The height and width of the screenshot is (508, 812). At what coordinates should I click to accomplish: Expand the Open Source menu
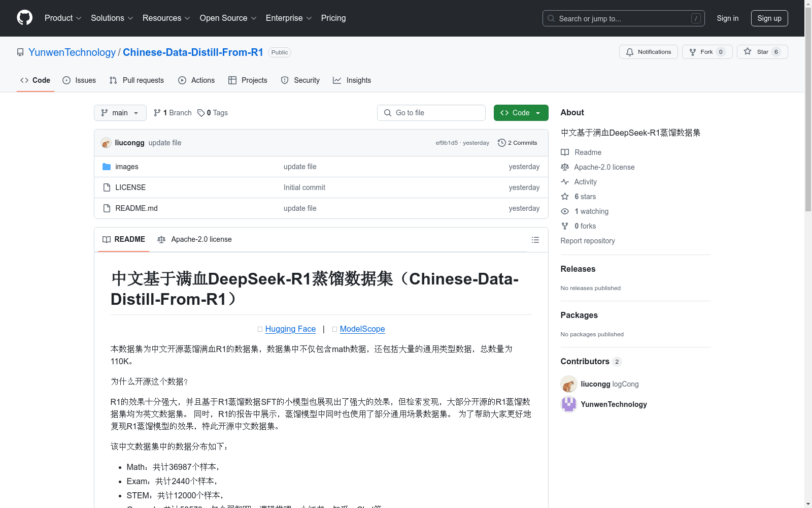click(x=228, y=18)
